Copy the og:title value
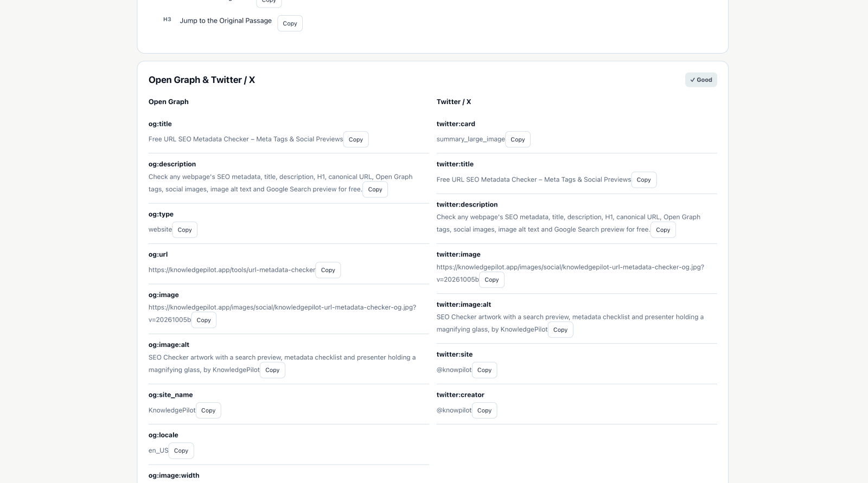Image resolution: width=868 pixels, height=483 pixels. tap(356, 139)
